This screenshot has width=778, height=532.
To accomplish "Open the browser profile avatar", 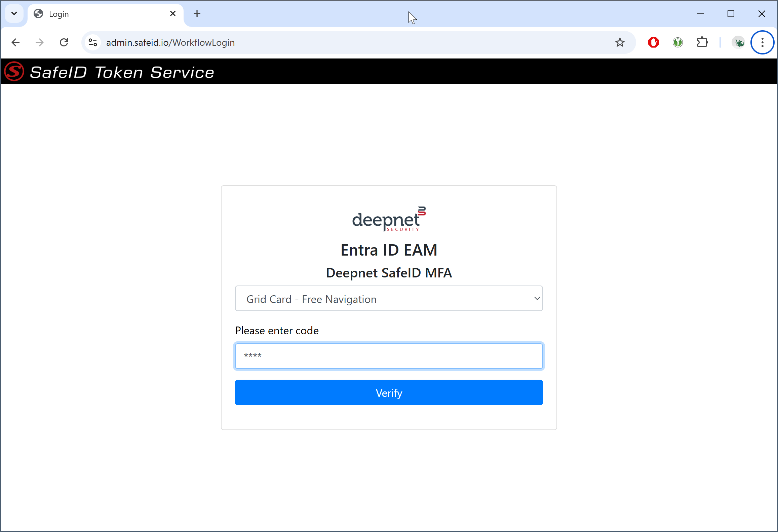I will click(738, 42).
